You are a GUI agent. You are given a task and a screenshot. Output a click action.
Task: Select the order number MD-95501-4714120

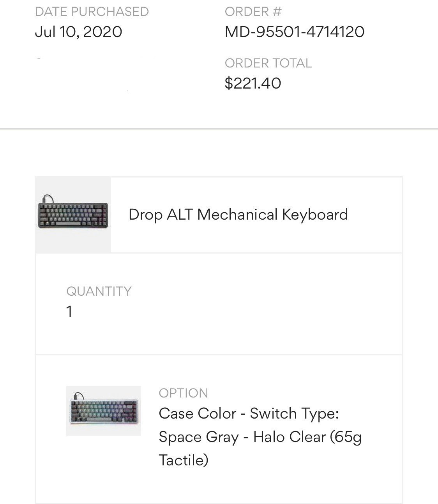(x=295, y=32)
